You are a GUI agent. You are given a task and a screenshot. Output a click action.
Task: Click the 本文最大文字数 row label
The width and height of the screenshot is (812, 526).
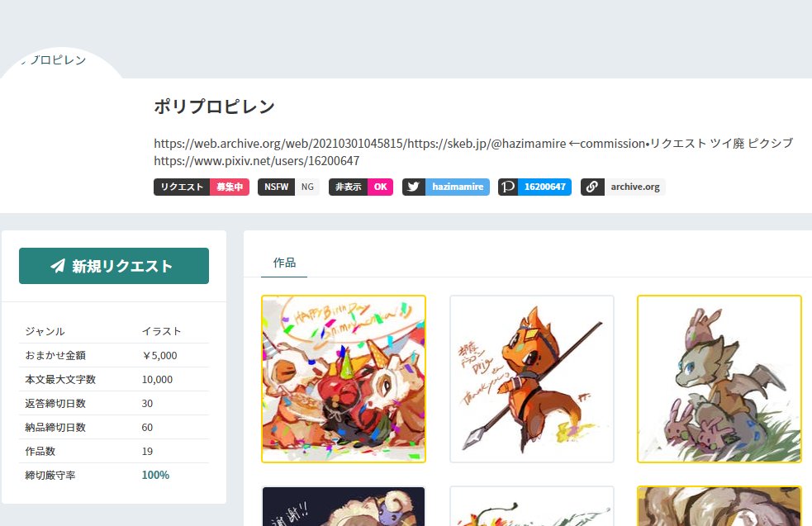click(60, 380)
